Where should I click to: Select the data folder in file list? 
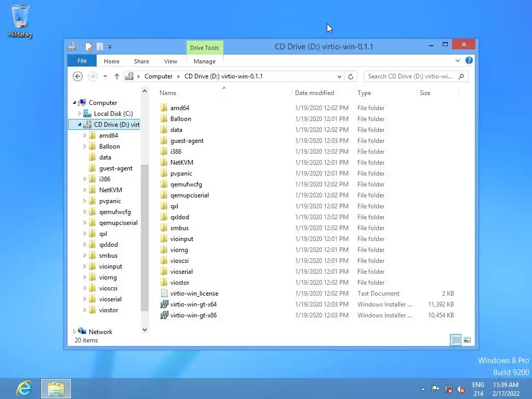pyautogui.click(x=176, y=129)
